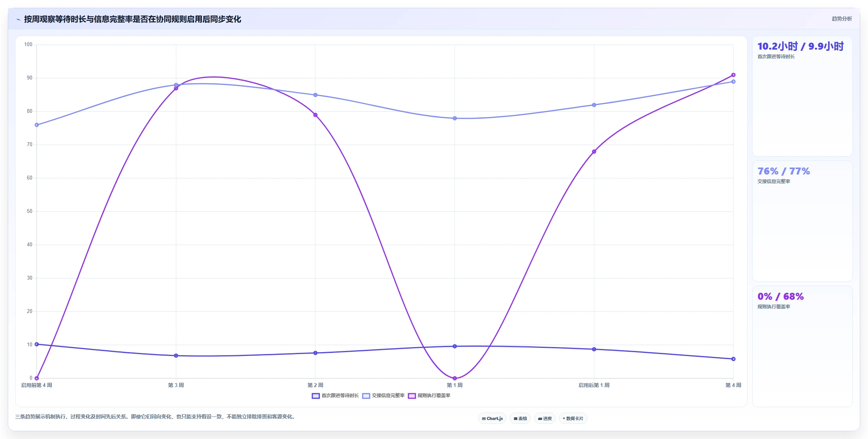Click the card label 交接信息完整率 under 76%
The image size is (868, 439).
tap(774, 181)
